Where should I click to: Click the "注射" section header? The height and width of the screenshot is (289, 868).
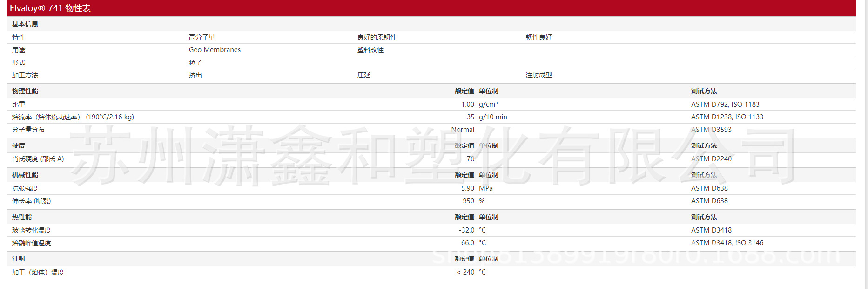point(19,259)
